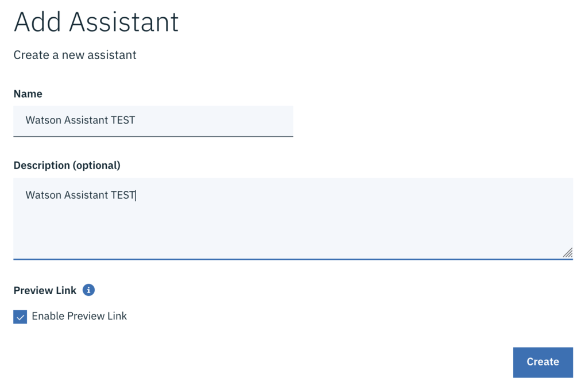The width and height of the screenshot is (588, 385).
Task: Click the Preview Link info icon
Action: pos(88,290)
